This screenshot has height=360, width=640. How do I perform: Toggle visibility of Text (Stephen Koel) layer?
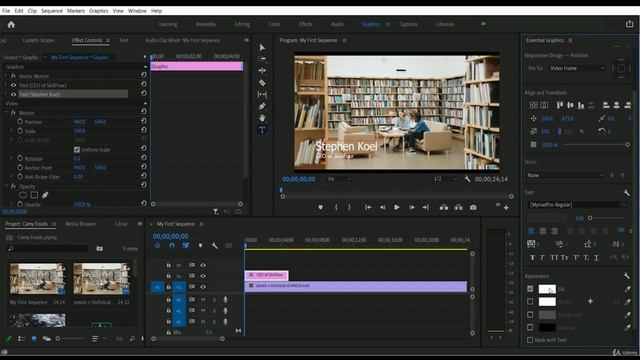pos(13,94)
